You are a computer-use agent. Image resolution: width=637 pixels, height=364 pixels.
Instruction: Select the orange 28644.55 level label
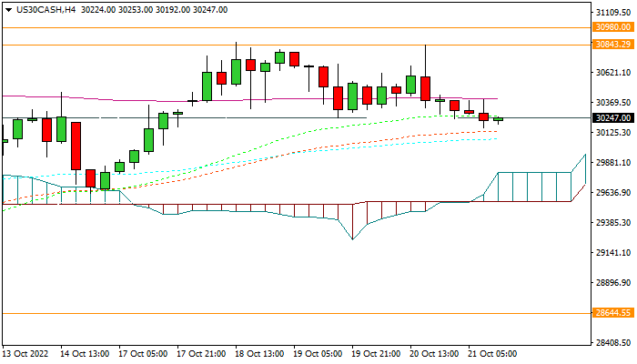tap(612, 312)
